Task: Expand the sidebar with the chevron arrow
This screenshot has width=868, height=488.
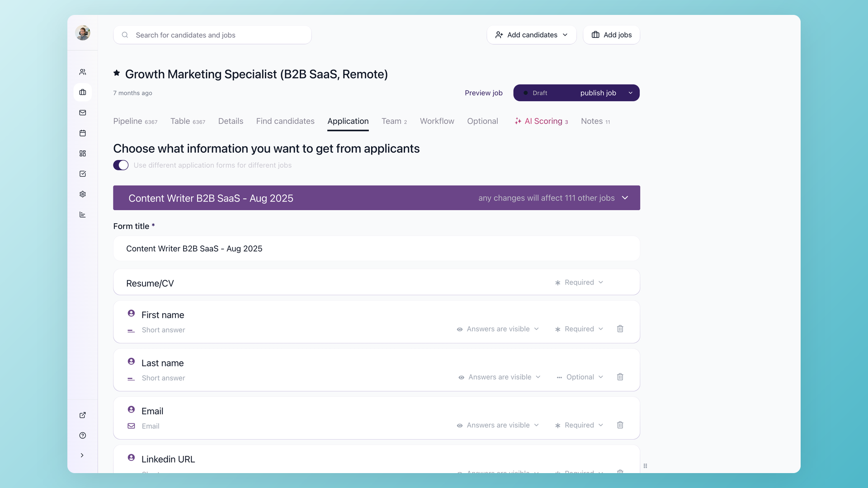Action: tap(82, 455)
